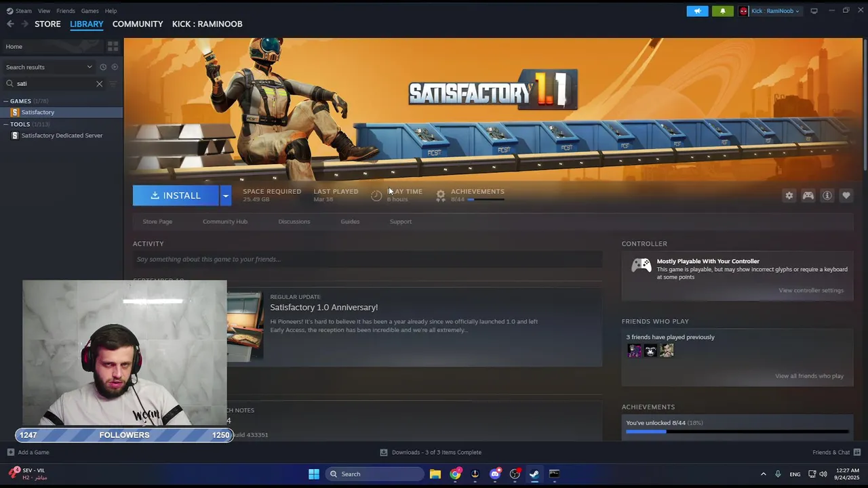Click the page vertical scrollbar
This screenshot has height=488, width=868.
coord(865,105)
